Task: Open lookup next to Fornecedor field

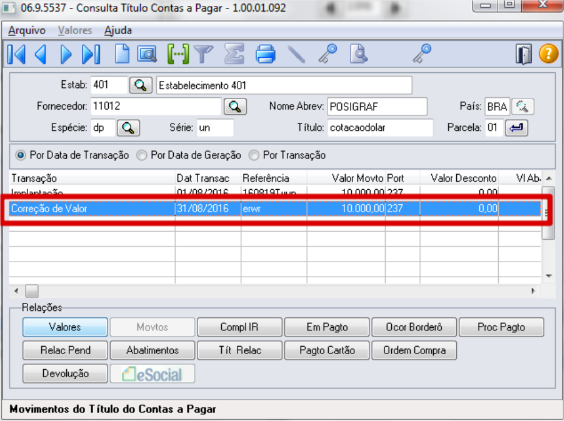Action: point(235,107)
